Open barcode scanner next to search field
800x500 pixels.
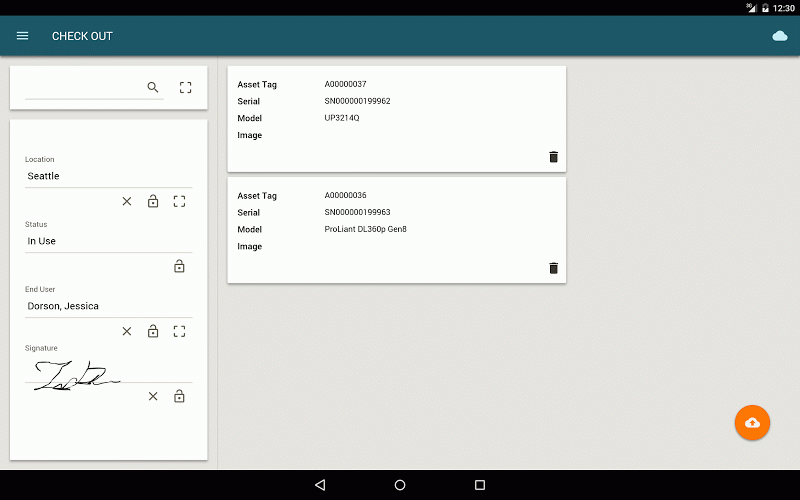point(186,87)
